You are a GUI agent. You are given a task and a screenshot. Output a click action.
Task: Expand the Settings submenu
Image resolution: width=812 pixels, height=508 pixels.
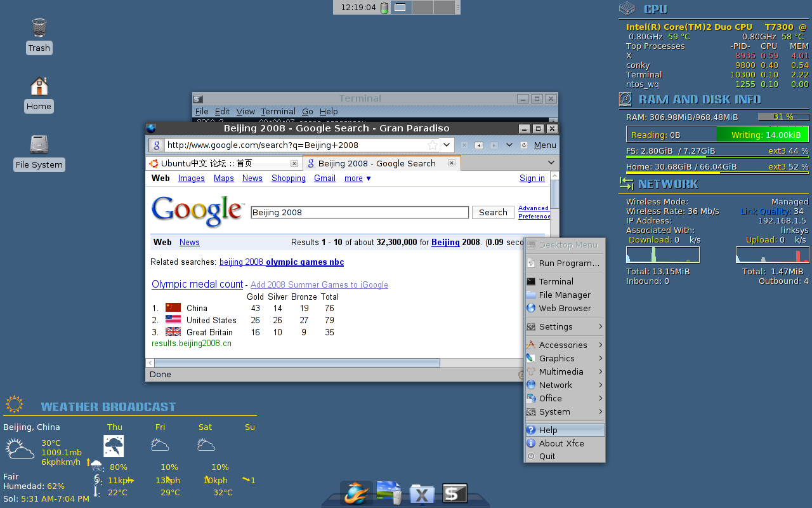pyautogui.click(x=565, y=326)
